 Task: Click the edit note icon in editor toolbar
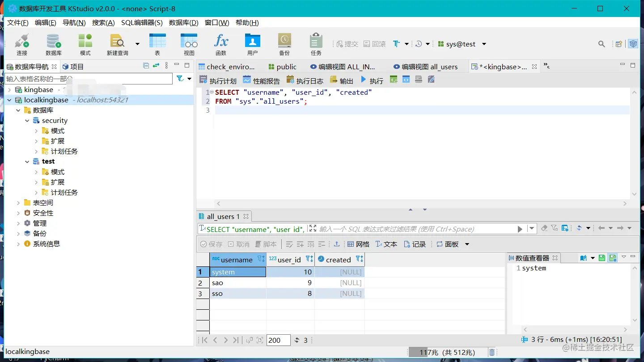[431, 80]
